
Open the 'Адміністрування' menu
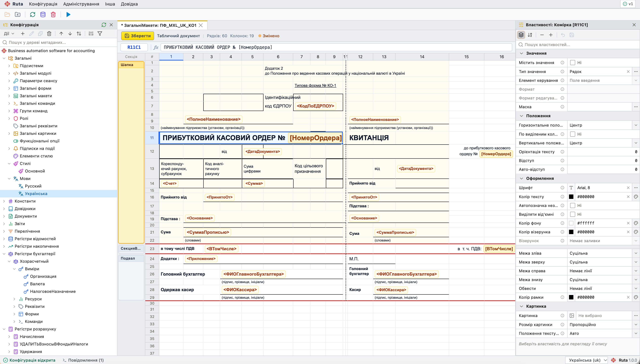point(81,4)
